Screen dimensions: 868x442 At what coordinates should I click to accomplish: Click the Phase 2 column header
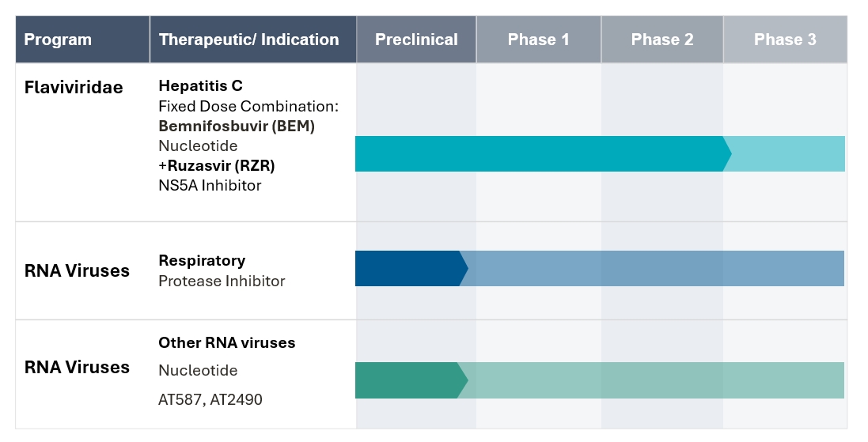(x=662, y=40)
